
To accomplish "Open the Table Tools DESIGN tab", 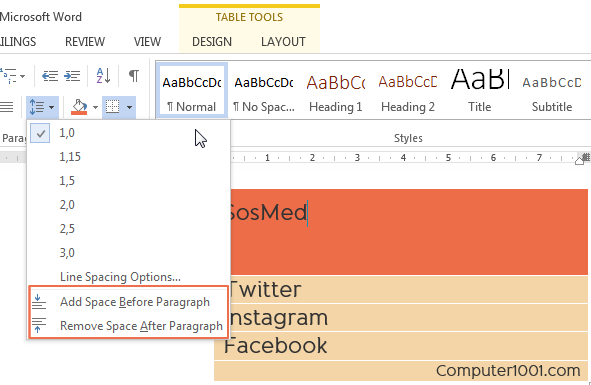I will [x=212, y=41].
